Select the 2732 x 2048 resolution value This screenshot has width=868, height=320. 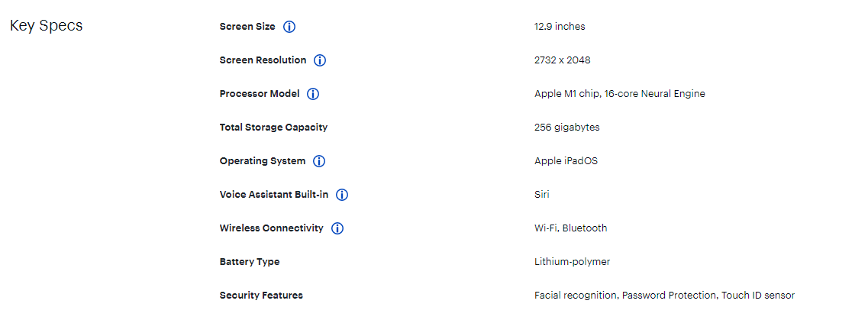tap(563, 60)
